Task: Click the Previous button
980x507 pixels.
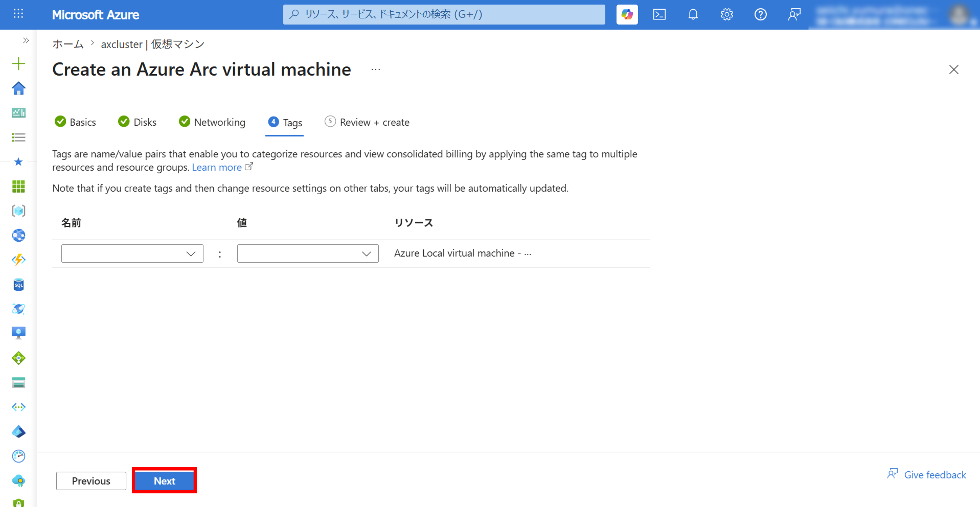Action: point(91,481)
